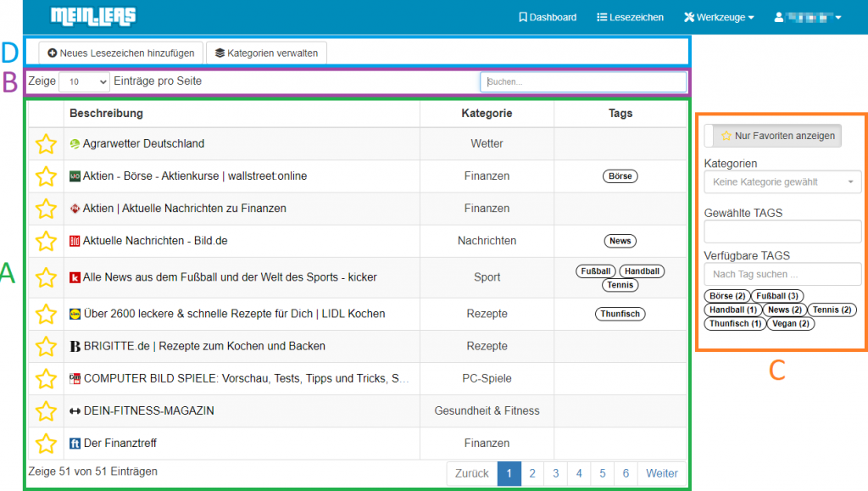
Task: Click Kategorien verwalten button
Action: pos(266,53)
